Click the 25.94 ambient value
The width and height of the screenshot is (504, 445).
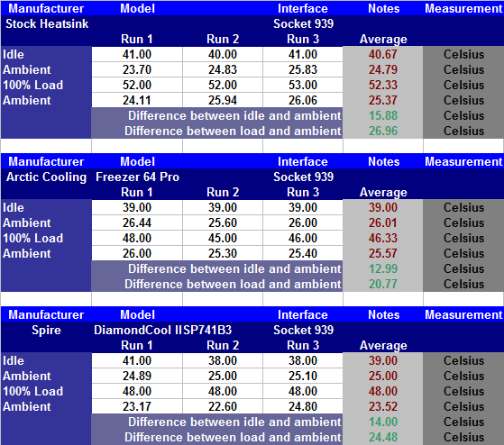coord(223,101)
